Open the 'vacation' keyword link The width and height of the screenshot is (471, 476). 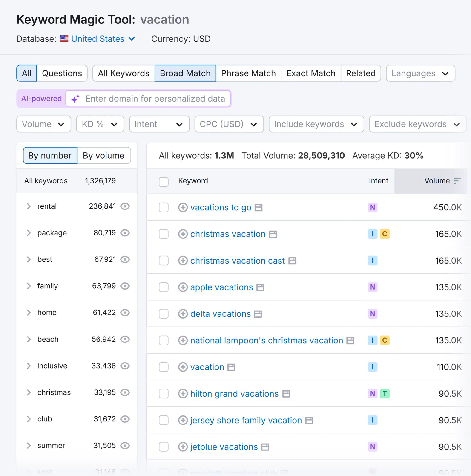pyautogui.click(x=207, y=367)
